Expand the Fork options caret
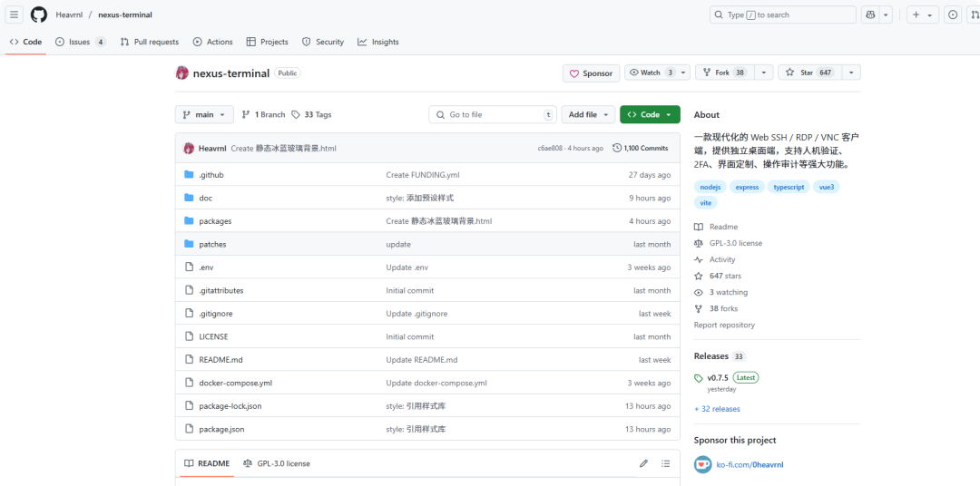Image resolution: width=980 pixels, height=486 pixels. coord(764,73)
